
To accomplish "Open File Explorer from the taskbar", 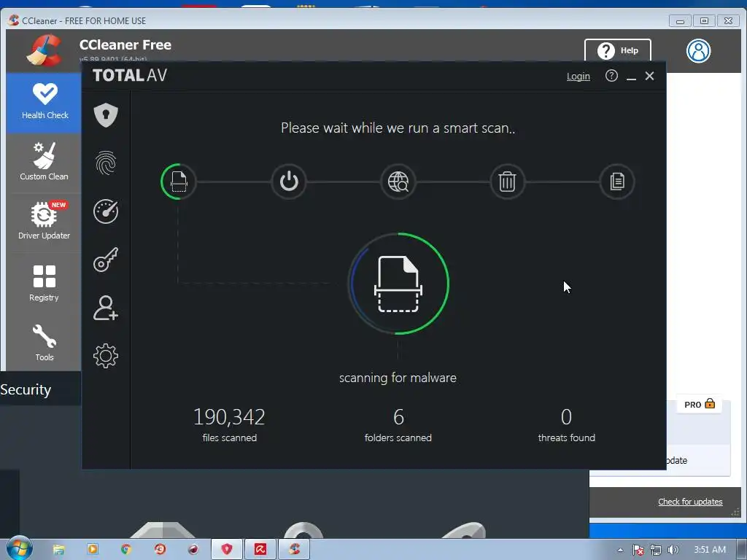I will click(58, 550).
